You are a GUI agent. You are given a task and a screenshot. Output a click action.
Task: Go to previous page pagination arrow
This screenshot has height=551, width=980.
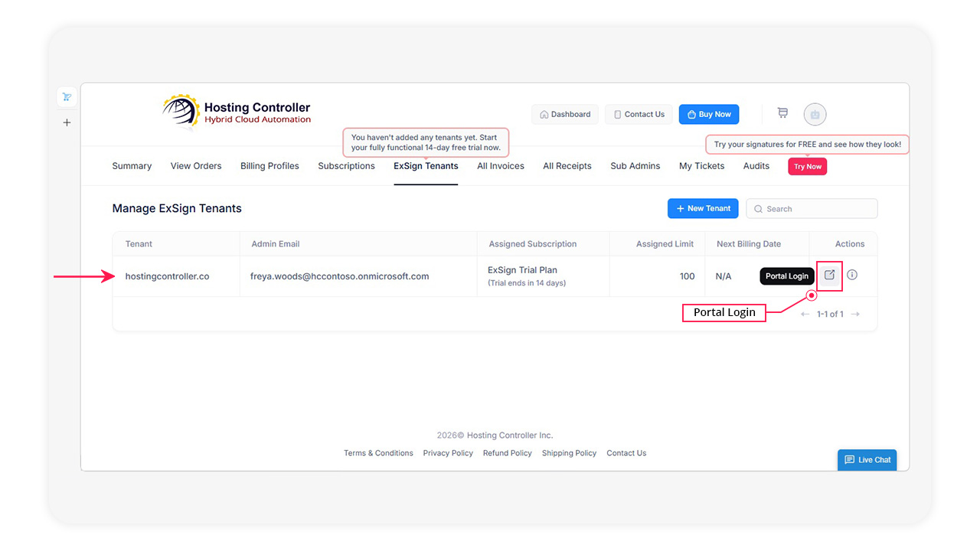pyautogui.click(x=805, y=315)
